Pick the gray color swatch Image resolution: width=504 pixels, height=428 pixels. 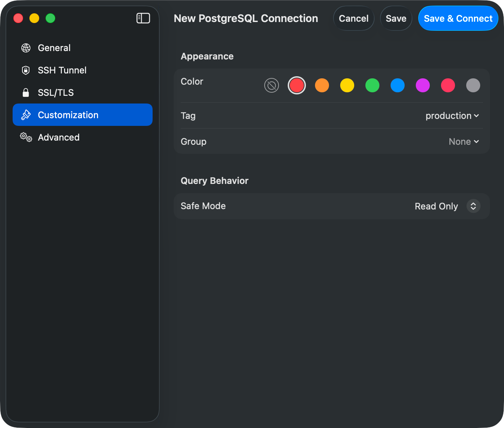coord(473,85)
